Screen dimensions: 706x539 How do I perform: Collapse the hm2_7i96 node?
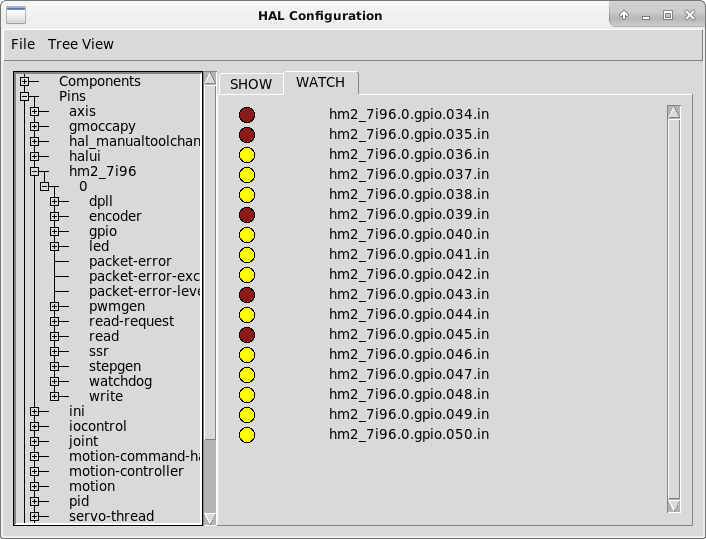pos(35,171)
